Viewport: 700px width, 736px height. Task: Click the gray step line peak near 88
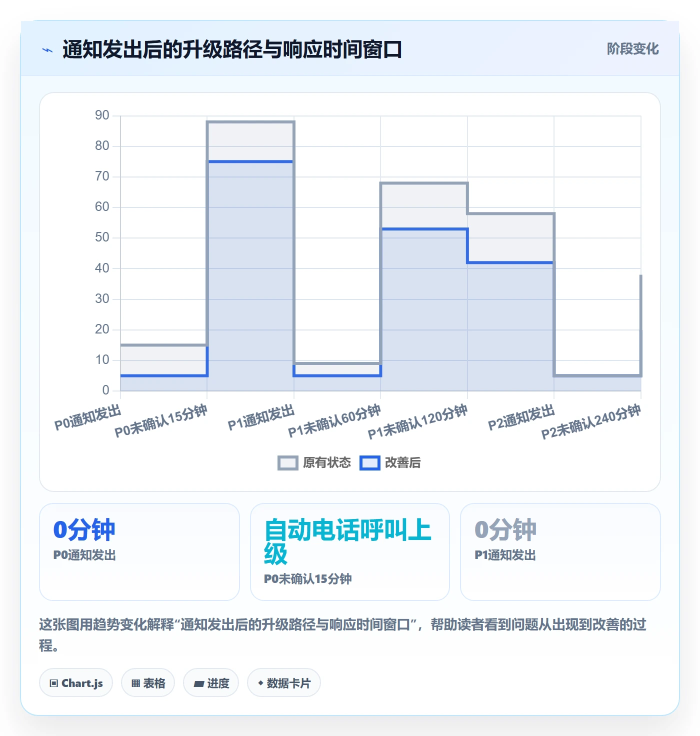[x=250, y=121]
